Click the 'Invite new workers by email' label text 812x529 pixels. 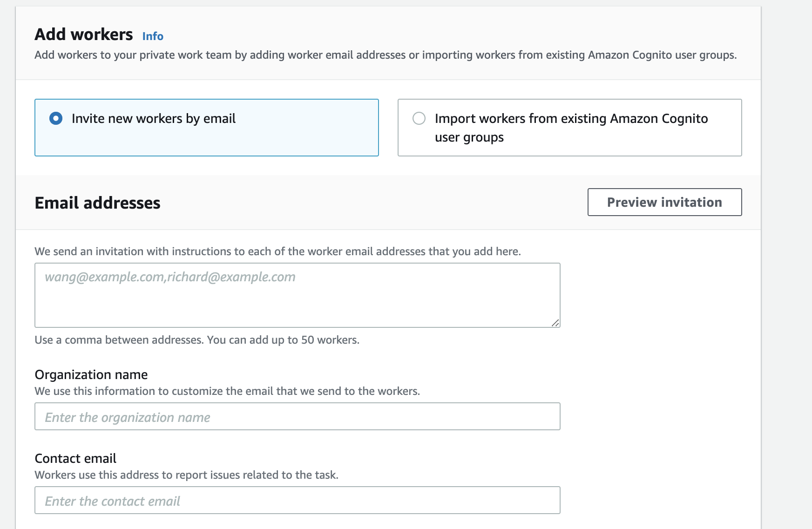tap(154, 119)
